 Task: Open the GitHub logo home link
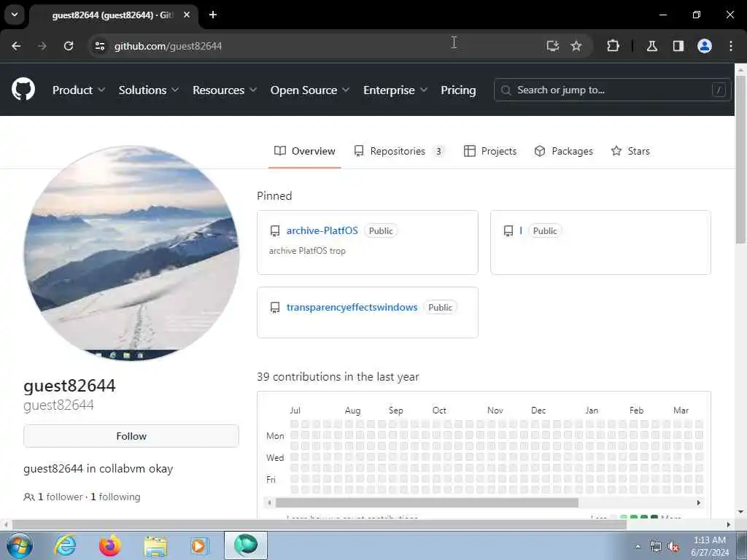[x=23, y=90]
